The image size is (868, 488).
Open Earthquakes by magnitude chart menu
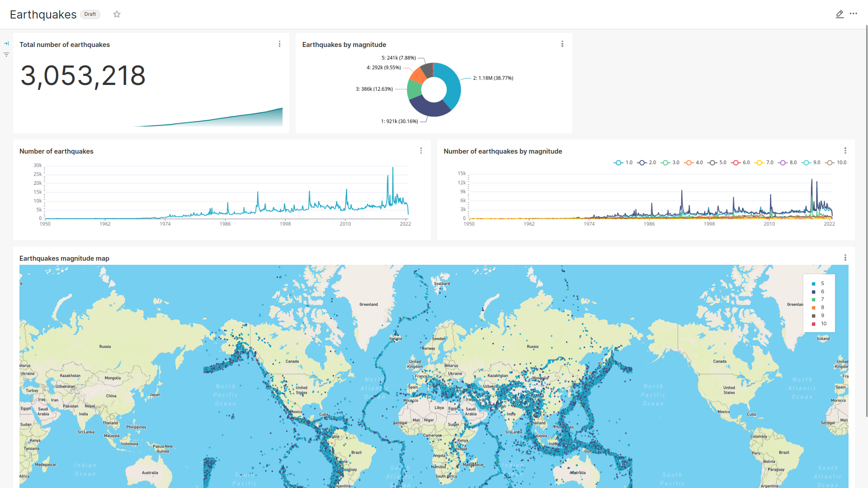[562, 44]
